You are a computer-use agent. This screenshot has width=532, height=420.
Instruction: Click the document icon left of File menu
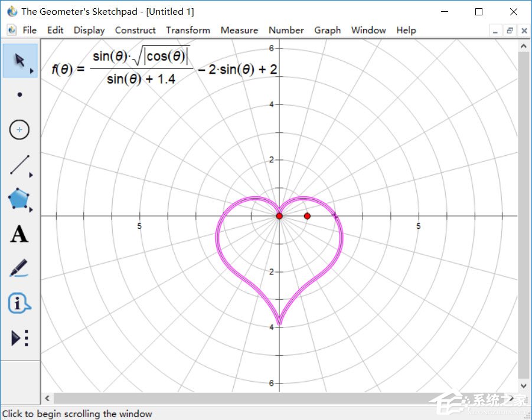pos(12,30)
